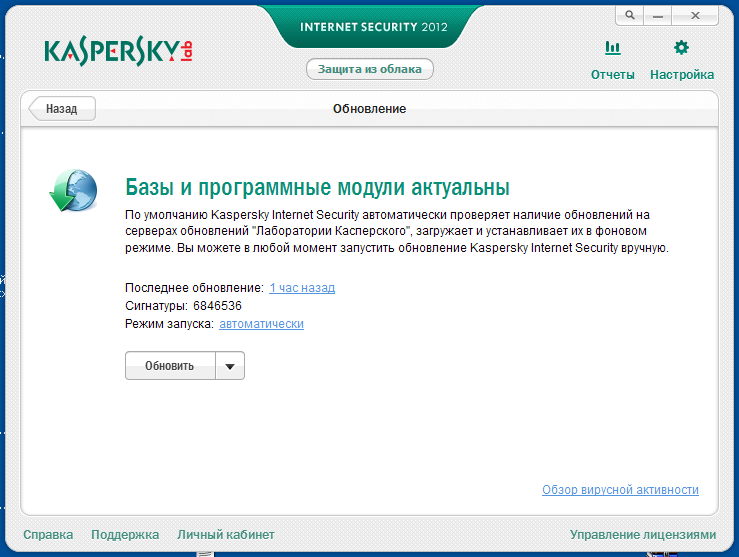Click the 'Режим запуска:' label

point(169,324)
